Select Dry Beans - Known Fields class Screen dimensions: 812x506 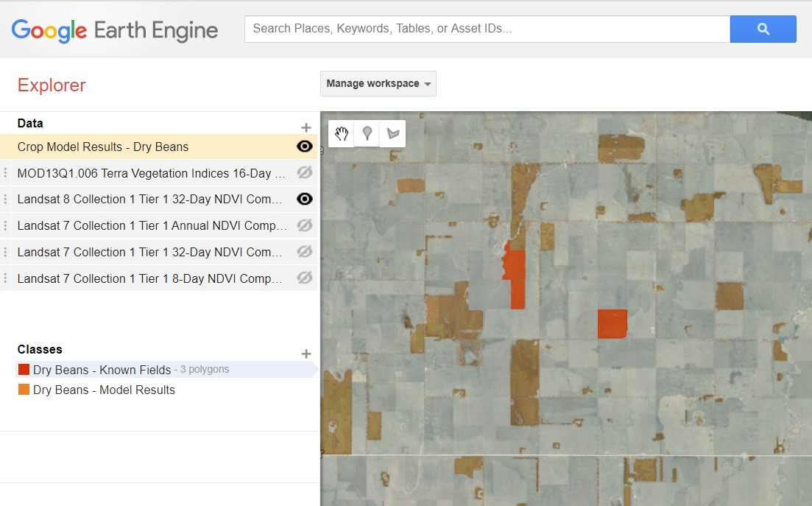[102, 370]
